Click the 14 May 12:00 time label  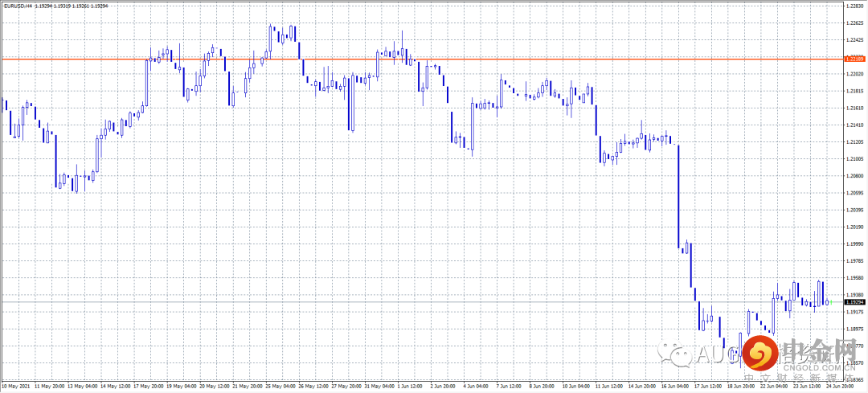[117, 386]
